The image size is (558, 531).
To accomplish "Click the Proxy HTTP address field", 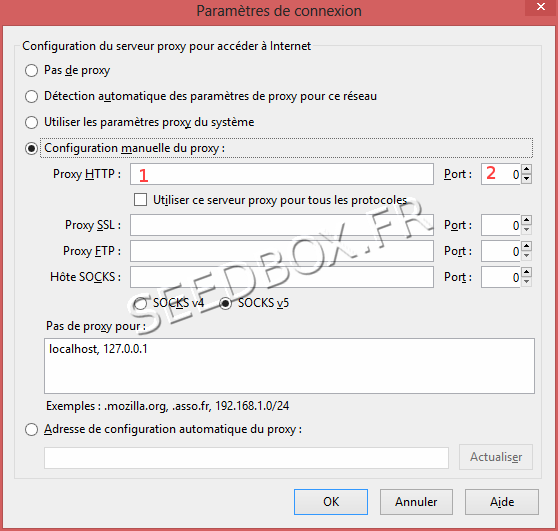I will 281,174.
